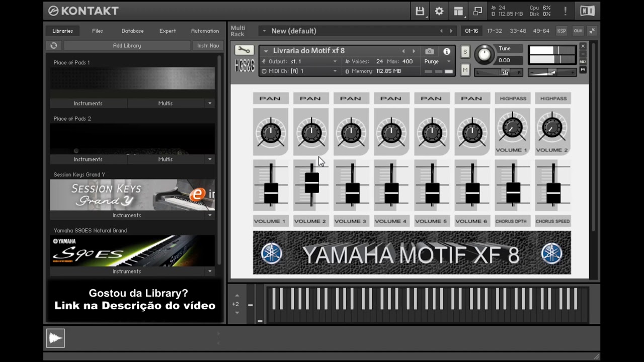Switch to Libraries tab

tap(63, 31)
